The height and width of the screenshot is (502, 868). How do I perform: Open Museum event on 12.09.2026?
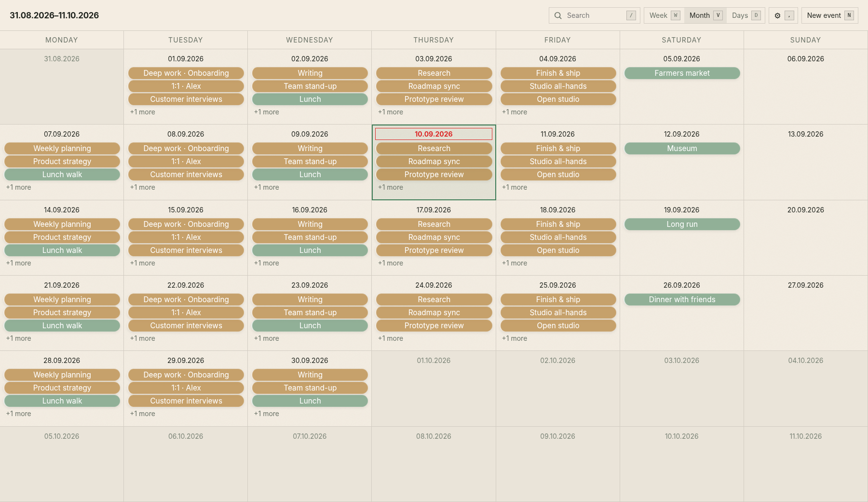(x=682, y=148)
